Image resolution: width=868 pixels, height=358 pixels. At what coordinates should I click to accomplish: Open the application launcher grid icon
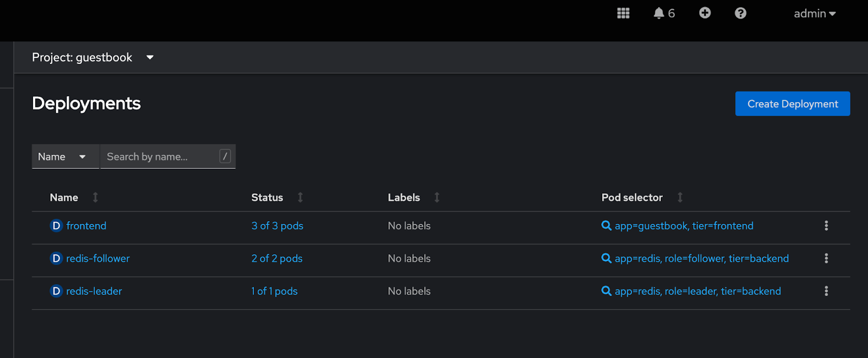(x=623, y=13)
